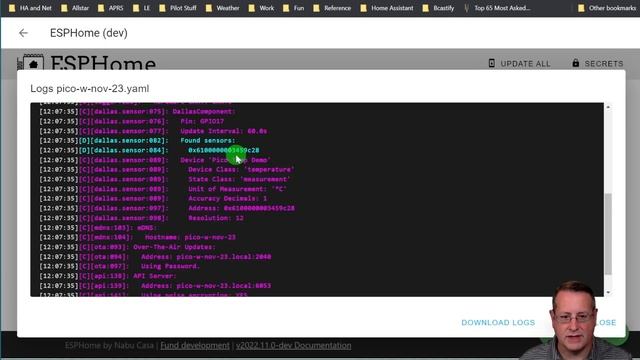Open the LE bookmark folder
Image resolution: width=640 pixels, height=360 pixels.
click(142, 8)
